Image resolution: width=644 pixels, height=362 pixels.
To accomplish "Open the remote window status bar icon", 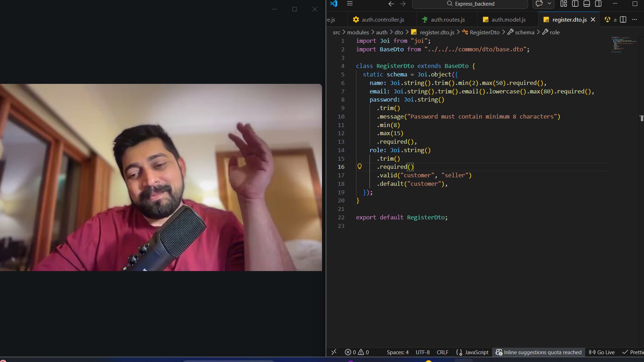I will pyautogui.click(x=334, y=352).
